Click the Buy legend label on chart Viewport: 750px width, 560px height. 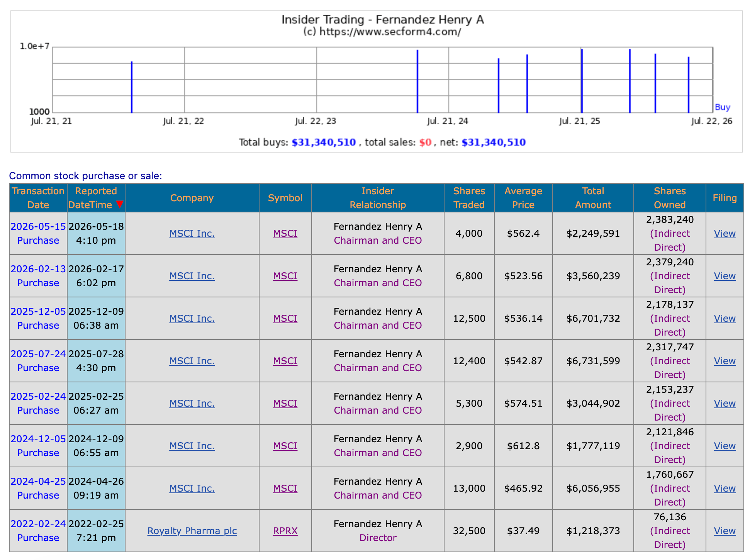point(723,107)
